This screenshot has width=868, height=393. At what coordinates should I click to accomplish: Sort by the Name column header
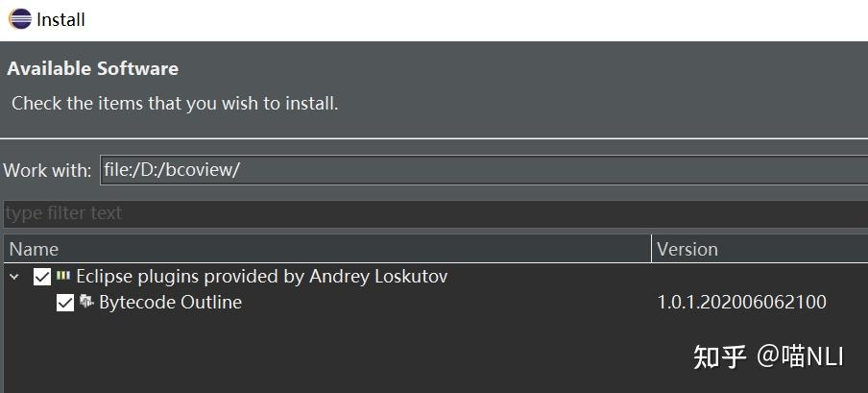coord(326,249)
